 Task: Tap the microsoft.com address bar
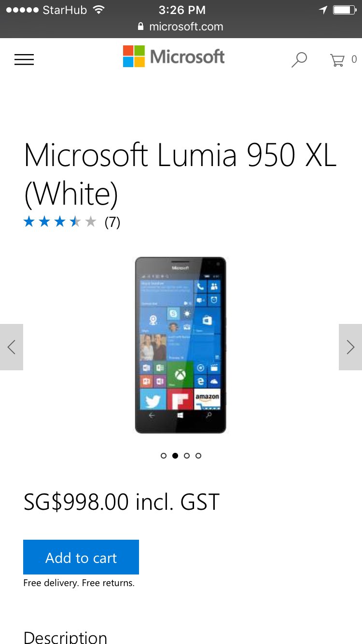click(x=181, y=27)
